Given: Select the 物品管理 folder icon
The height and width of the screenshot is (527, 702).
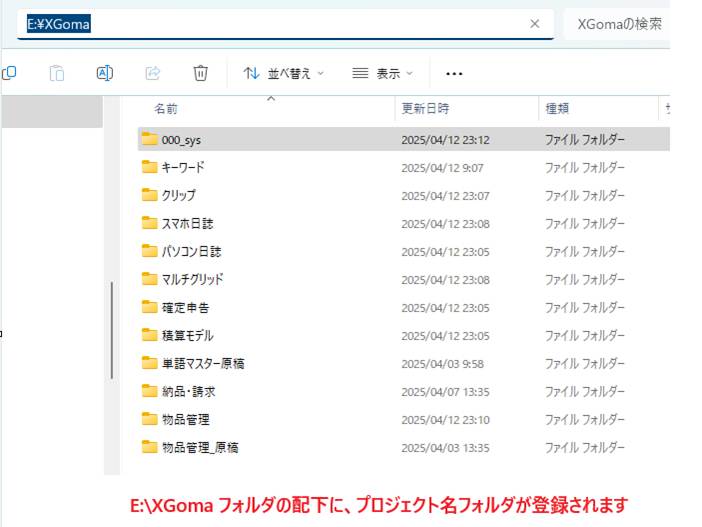Looking at the screenshot, I should pos(150,419).
